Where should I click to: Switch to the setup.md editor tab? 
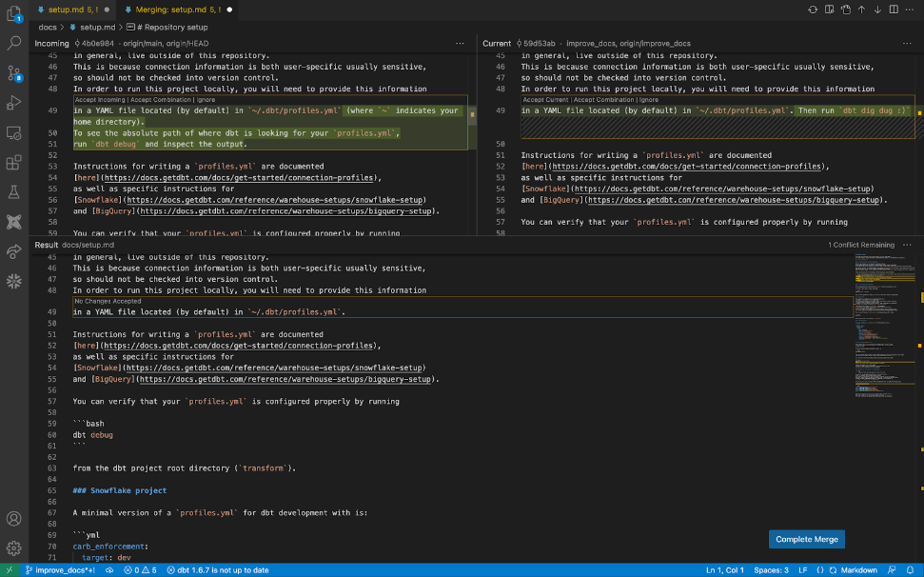point(73,10)
